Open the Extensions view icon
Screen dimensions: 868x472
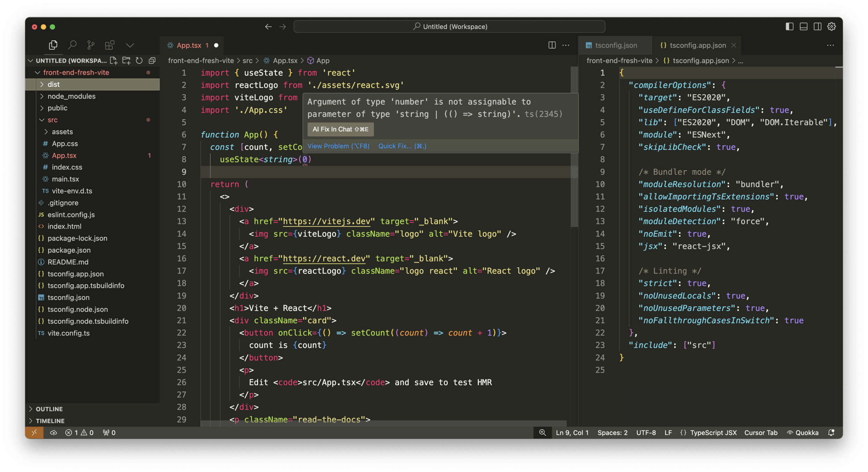(110, 45)
